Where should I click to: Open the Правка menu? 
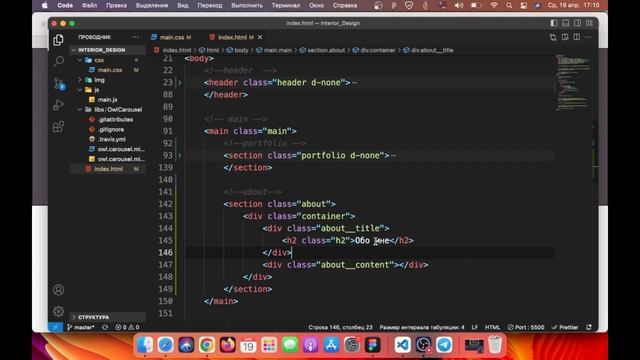(116, 6)
